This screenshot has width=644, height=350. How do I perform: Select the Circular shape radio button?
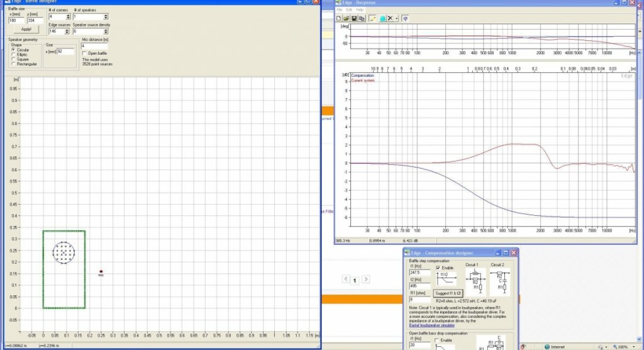[14, 50]
